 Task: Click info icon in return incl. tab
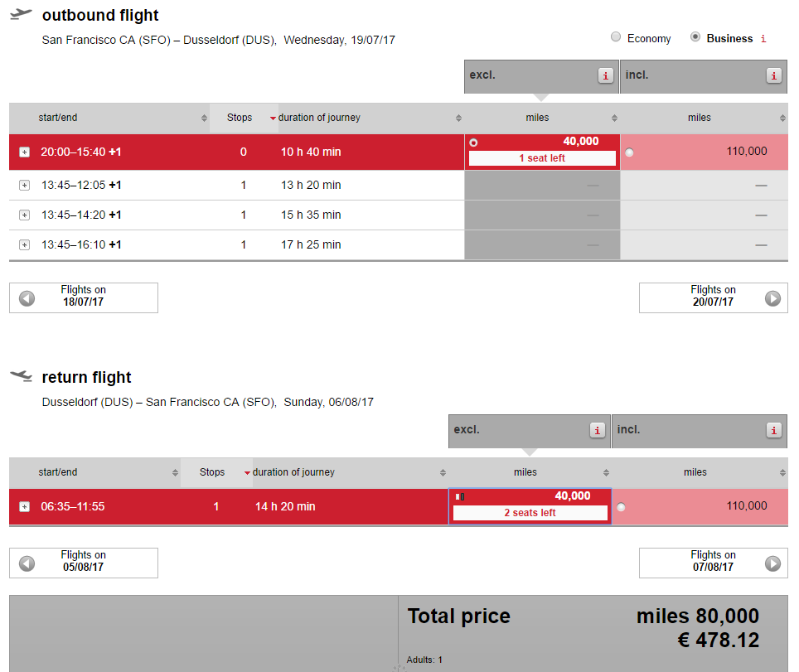(774, 430)
